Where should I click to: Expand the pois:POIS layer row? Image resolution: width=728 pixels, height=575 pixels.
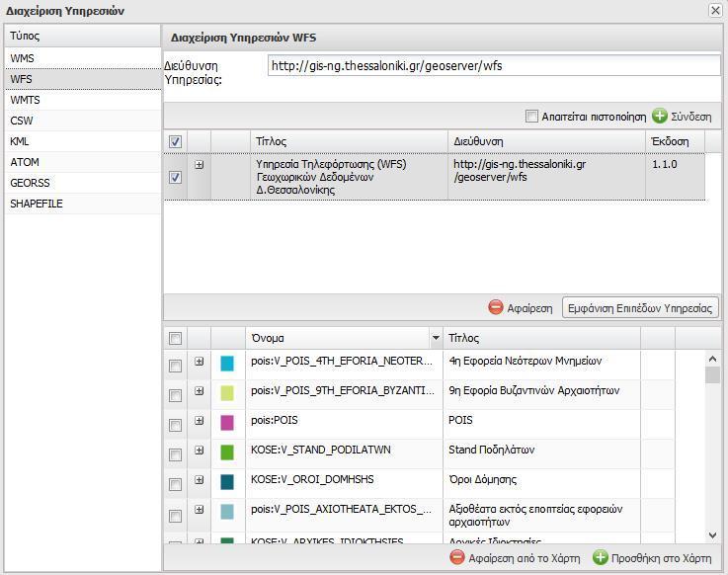[200, 420]
